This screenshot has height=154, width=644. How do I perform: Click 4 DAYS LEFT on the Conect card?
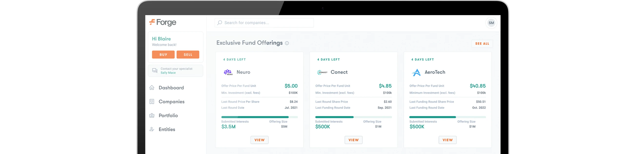pos(328,60)
